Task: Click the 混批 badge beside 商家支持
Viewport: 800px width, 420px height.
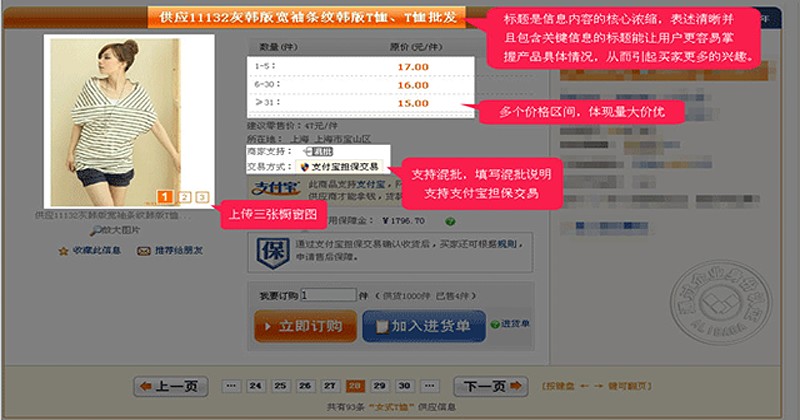Action: tap(318, 152)
